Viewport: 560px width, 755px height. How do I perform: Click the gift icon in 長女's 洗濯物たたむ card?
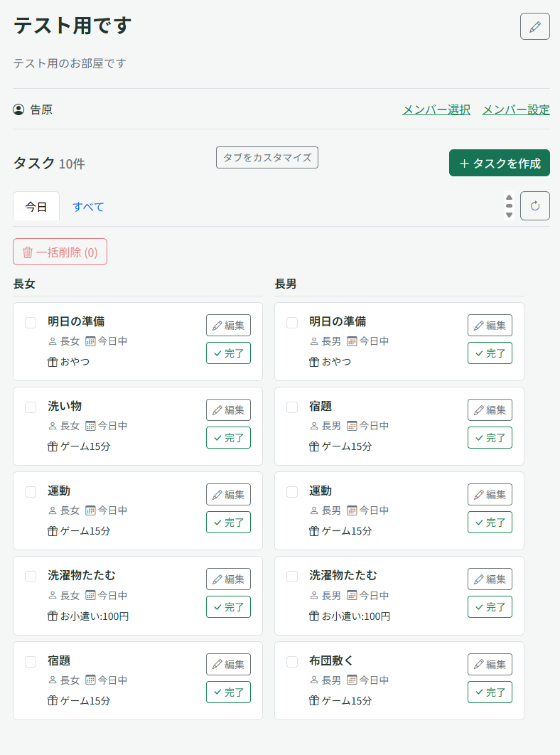[53, 616]
